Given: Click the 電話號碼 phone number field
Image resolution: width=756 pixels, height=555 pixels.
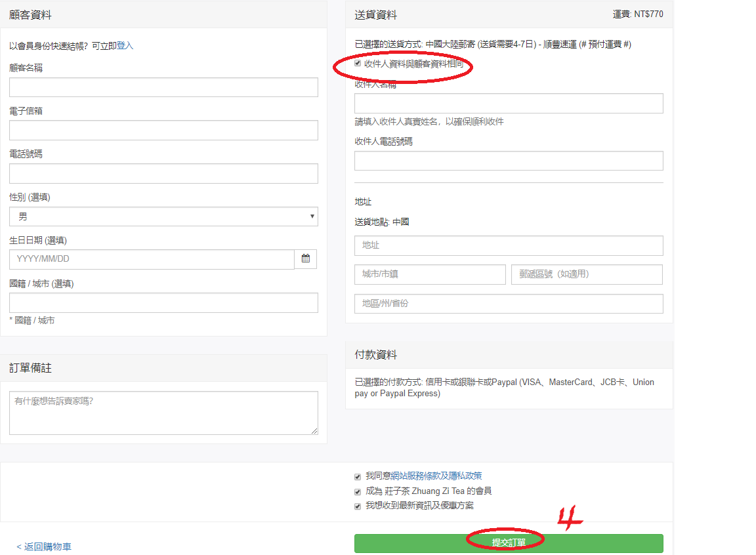Looking at the screenshot, I should click(163, 173).
